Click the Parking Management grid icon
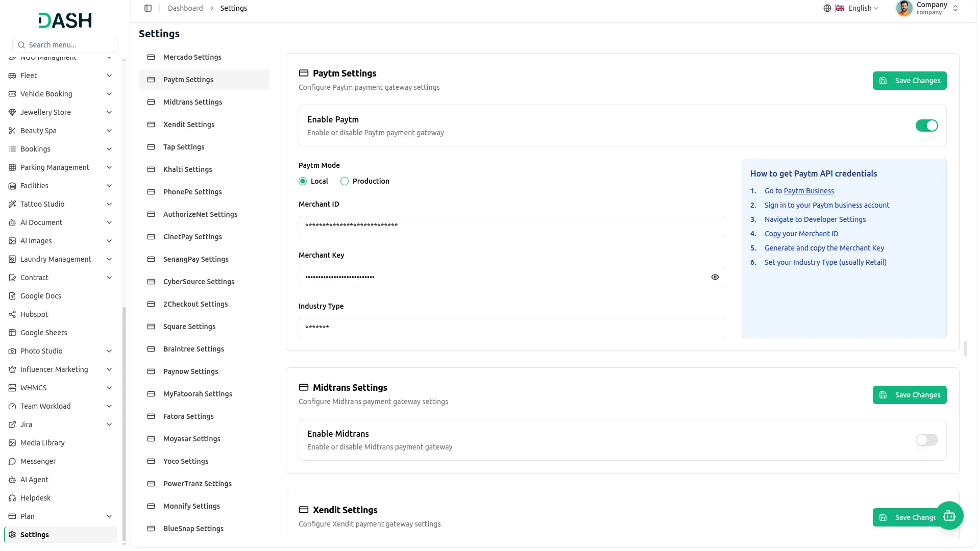The width and height of the screenshot is (980, 551). 12,167
